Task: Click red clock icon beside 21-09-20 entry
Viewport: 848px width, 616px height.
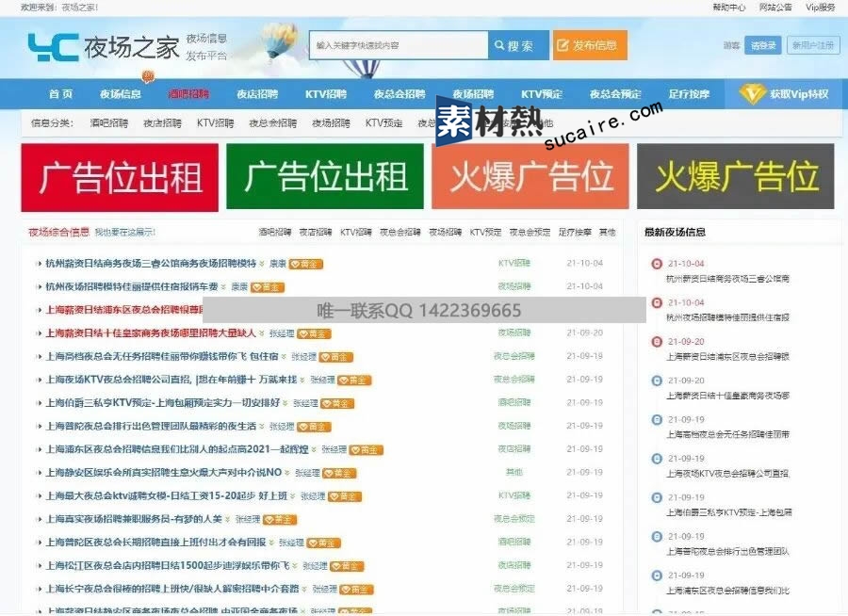Action: (x=657, y=342)
